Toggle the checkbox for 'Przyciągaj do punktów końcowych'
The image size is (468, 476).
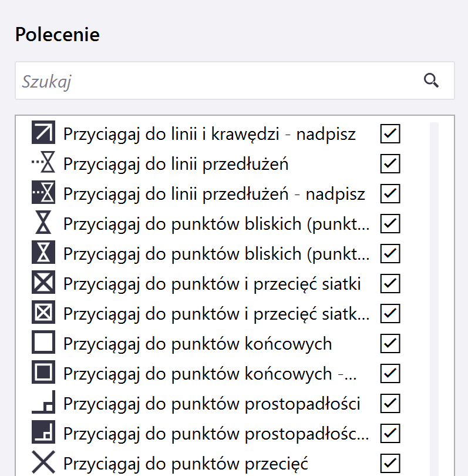click(x=390, y=344)
